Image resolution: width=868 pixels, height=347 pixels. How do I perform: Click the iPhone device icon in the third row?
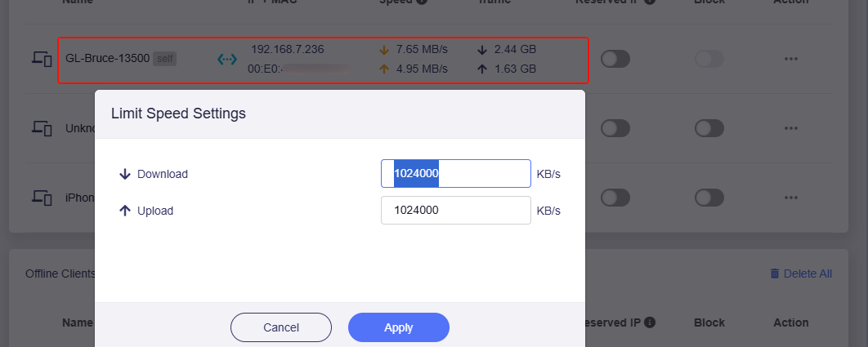42,198
